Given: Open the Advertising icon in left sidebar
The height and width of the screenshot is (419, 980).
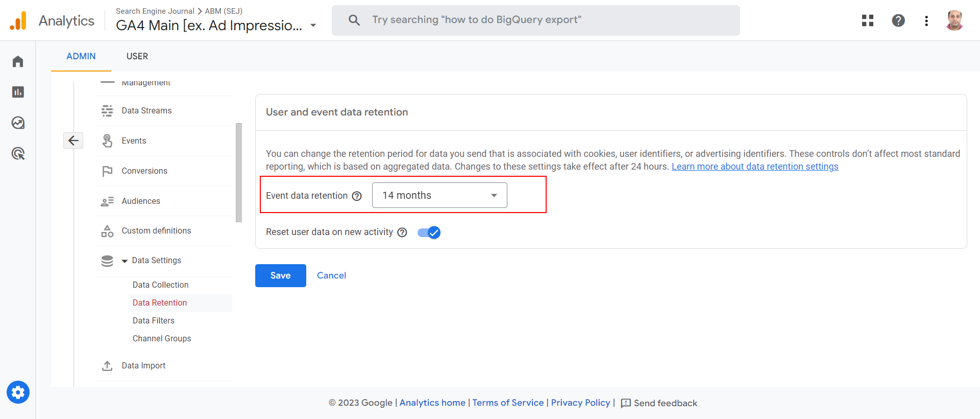Looking at the screenshot, I should point(18,153).
